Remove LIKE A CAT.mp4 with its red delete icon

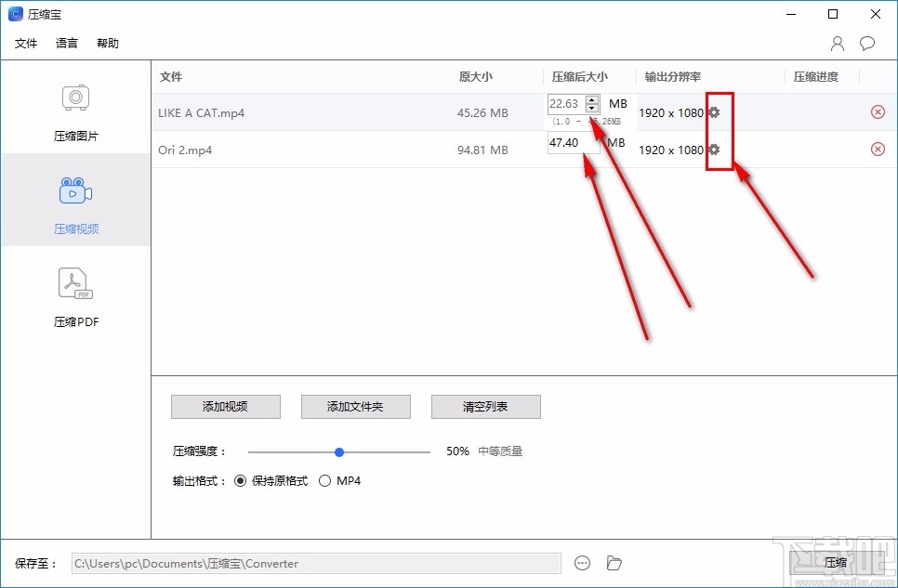click(x=878, y=111)
